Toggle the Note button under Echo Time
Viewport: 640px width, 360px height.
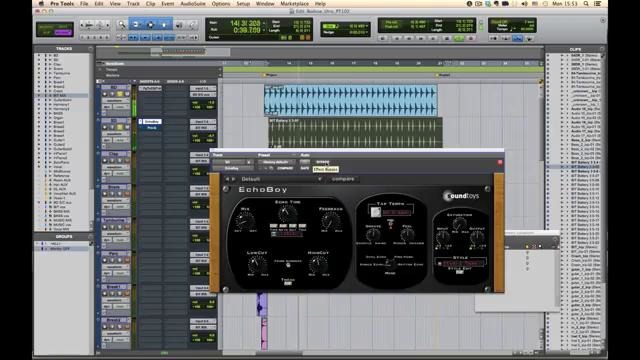(x=283, y=226)
